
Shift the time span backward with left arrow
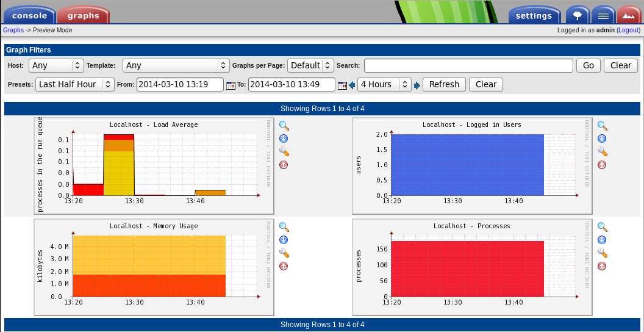352,85
